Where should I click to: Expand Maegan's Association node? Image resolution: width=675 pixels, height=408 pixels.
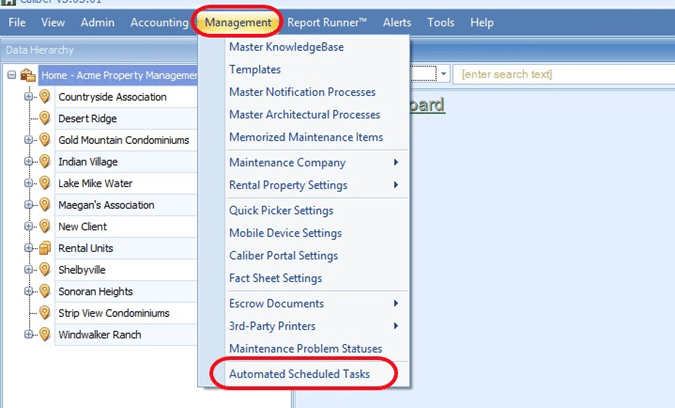coord(28,205)
